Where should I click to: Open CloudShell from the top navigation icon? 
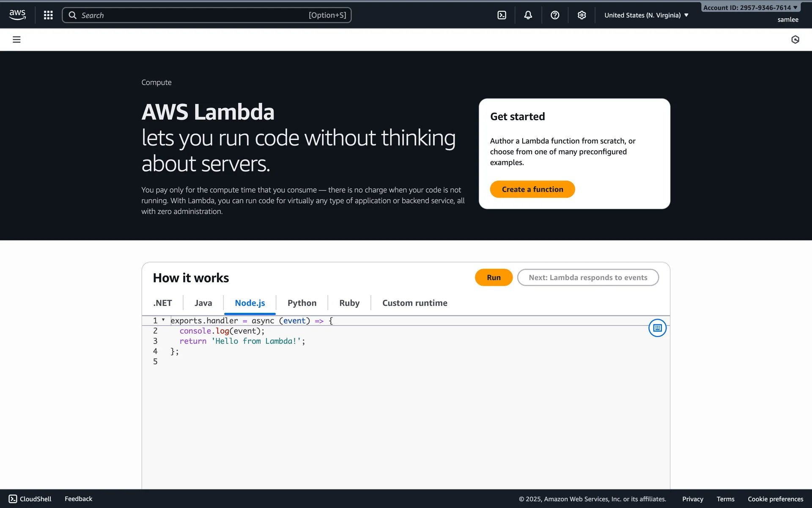pos(502,15)
